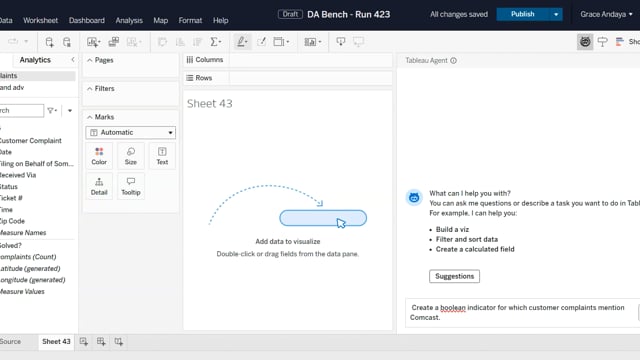The image size is (640, 360).
Task: Click the New Story icon in bottom bar
Action: click(x=119, y=342)
